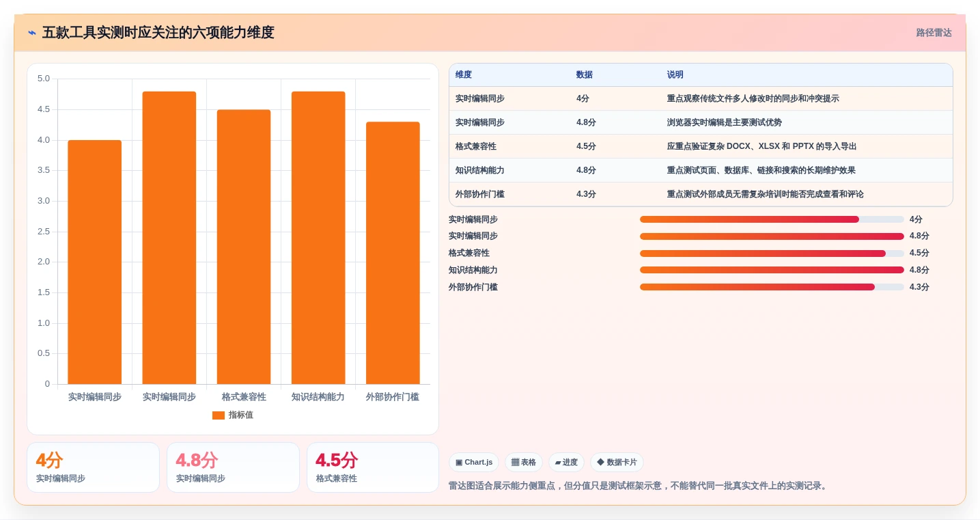The width and height of the screenshot is (980, 520).
Task: Click the 知识结构能力 label on the chart x-axis
Action: coord(318,397)
